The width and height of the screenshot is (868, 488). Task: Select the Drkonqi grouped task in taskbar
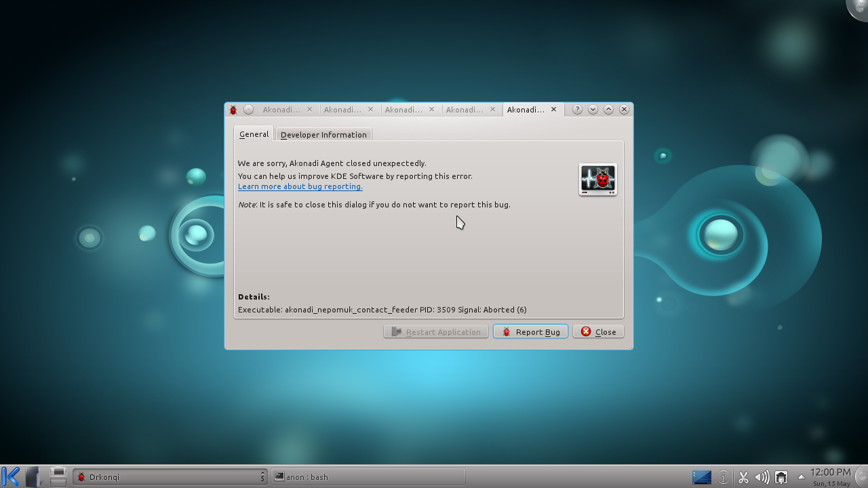coord(170,476)
